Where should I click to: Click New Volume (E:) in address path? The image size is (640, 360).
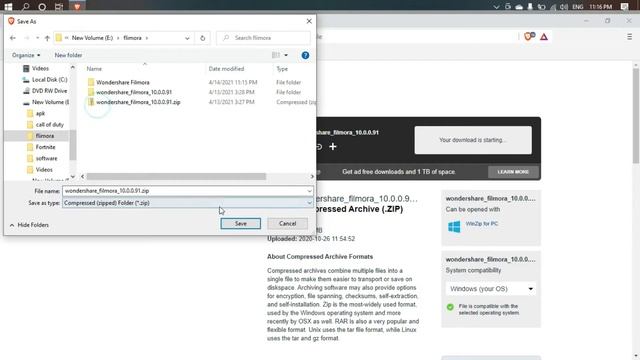pyautogui.click(x=92, y=38)
